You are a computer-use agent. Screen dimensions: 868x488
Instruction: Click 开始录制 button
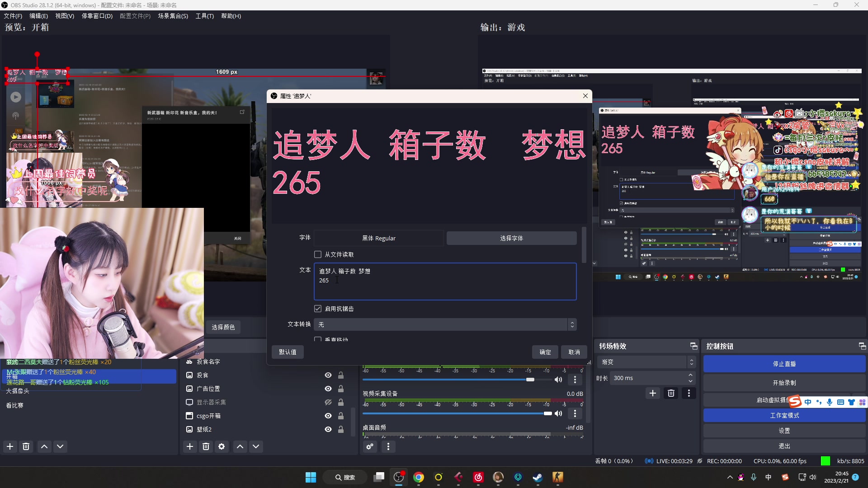click(x=784, y=383)
